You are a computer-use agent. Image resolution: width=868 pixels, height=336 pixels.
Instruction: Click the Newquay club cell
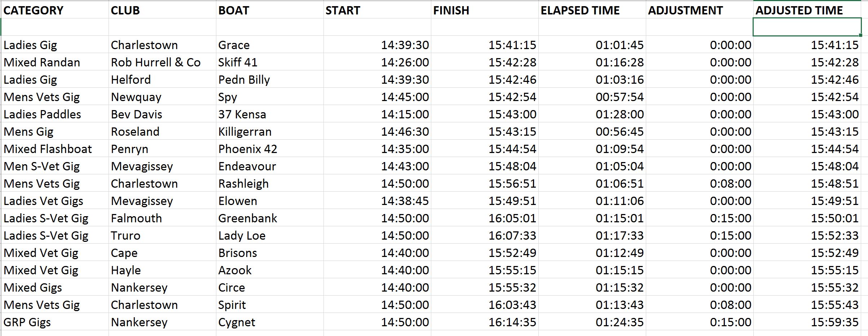pyautogui.click(x=162, y=97)
